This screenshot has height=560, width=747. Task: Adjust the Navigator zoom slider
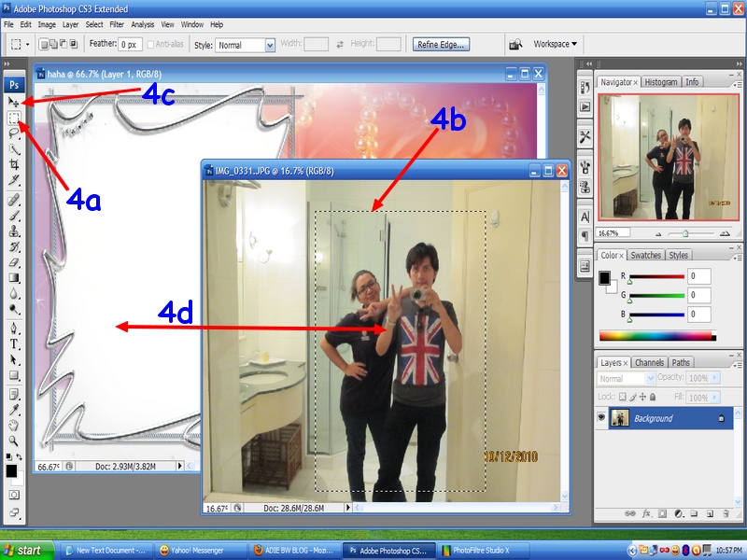point(685,233)
